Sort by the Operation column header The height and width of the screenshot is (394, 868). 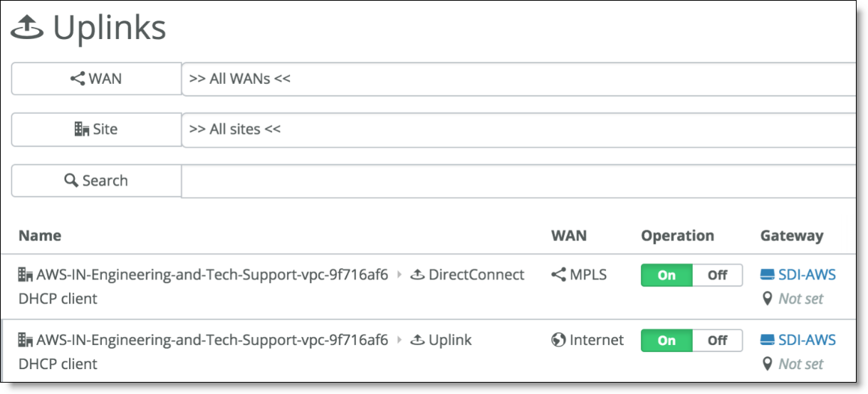pyautogui.click(x=677, y=235)
